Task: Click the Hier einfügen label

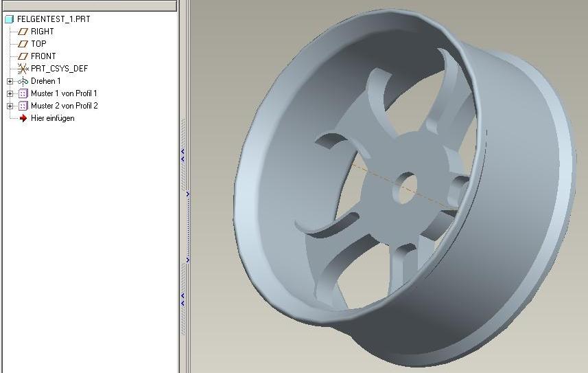Action: (x=53, y=118)
